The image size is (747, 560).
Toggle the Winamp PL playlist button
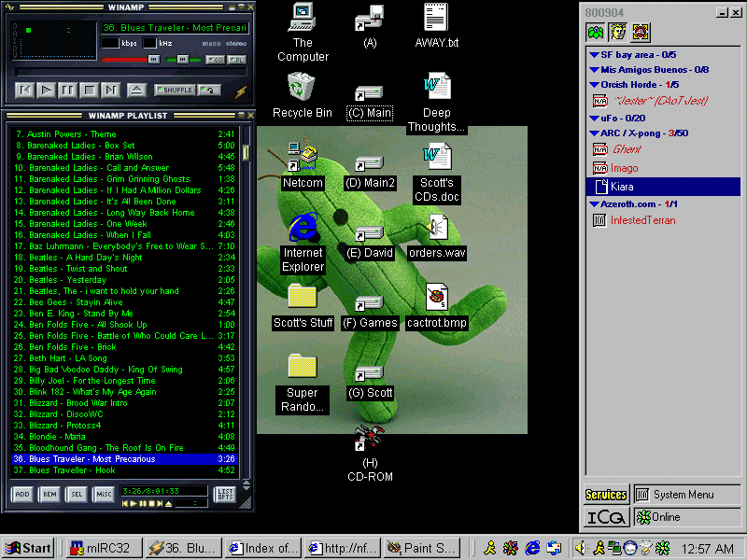pyautogui.click(x=236, y=60)
